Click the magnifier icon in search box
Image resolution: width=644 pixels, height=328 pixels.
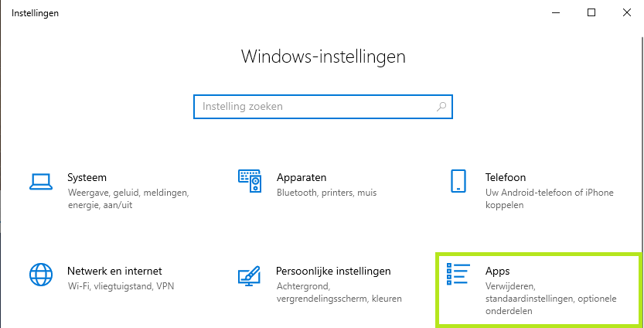tap(441, 107)
